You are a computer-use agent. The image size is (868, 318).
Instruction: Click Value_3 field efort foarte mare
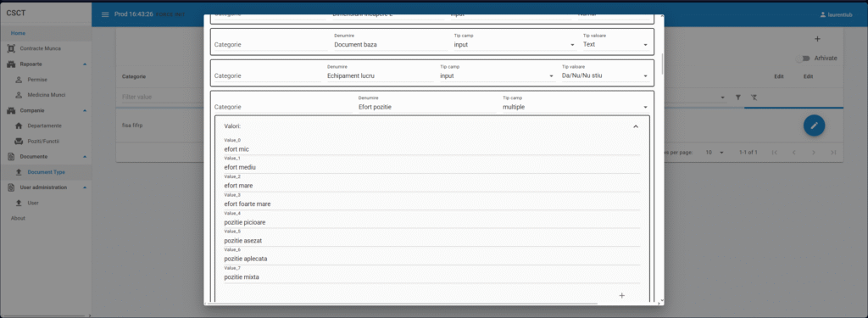tap(431, 204)
